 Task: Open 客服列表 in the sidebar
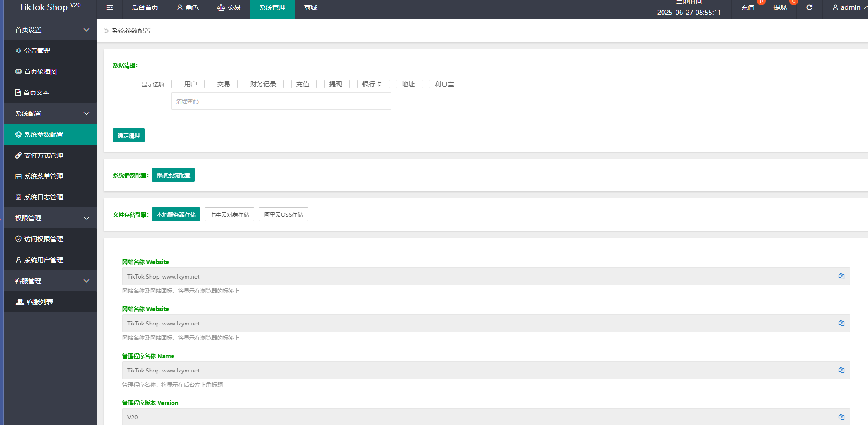40,302
